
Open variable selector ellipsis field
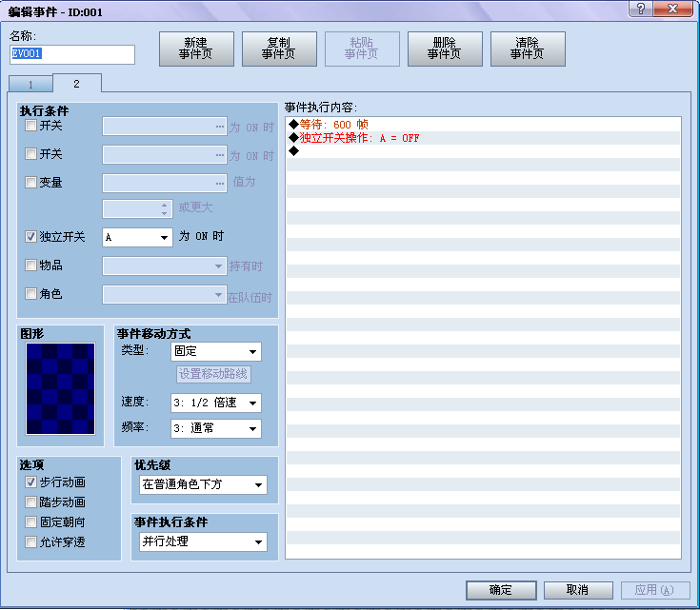(165, 183)
